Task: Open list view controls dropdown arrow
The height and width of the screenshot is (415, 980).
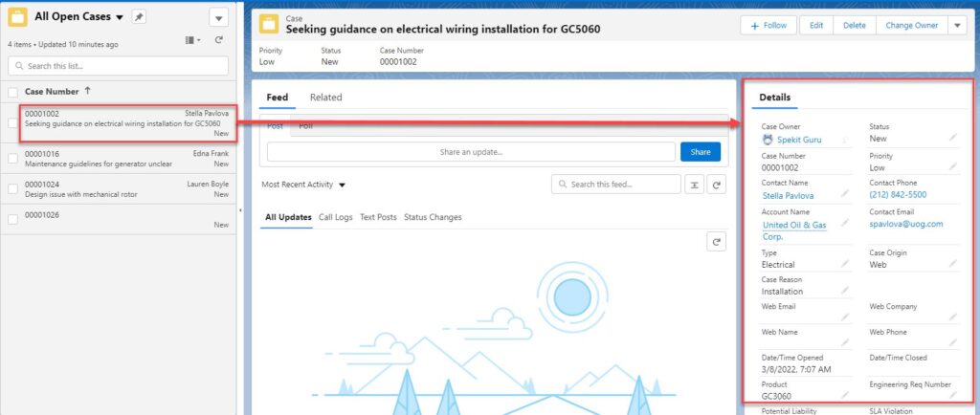Action: (x=219, y=18)
